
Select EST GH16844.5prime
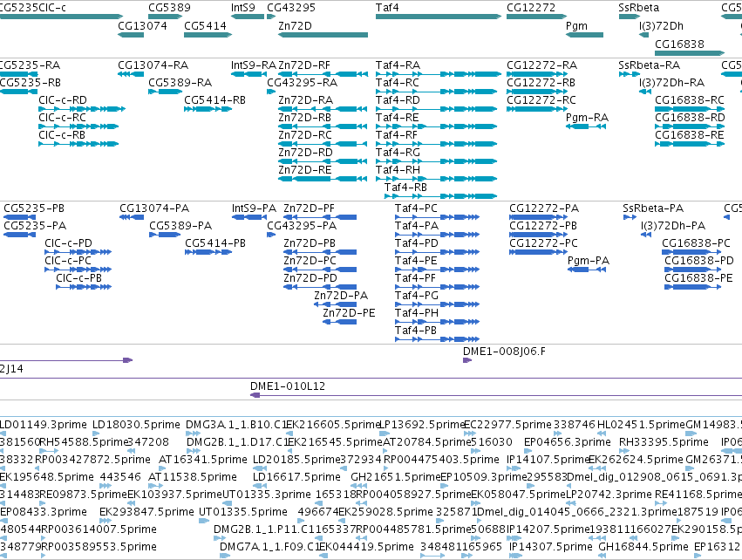643,546
